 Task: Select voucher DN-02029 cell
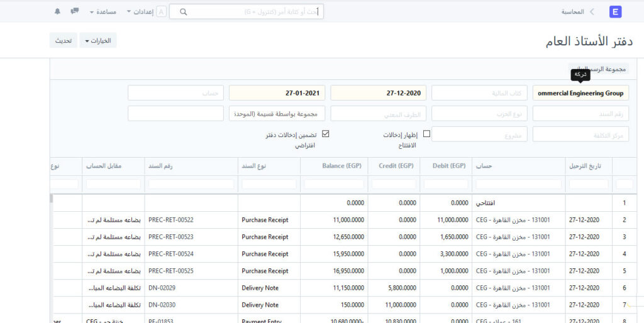point(191,288)
